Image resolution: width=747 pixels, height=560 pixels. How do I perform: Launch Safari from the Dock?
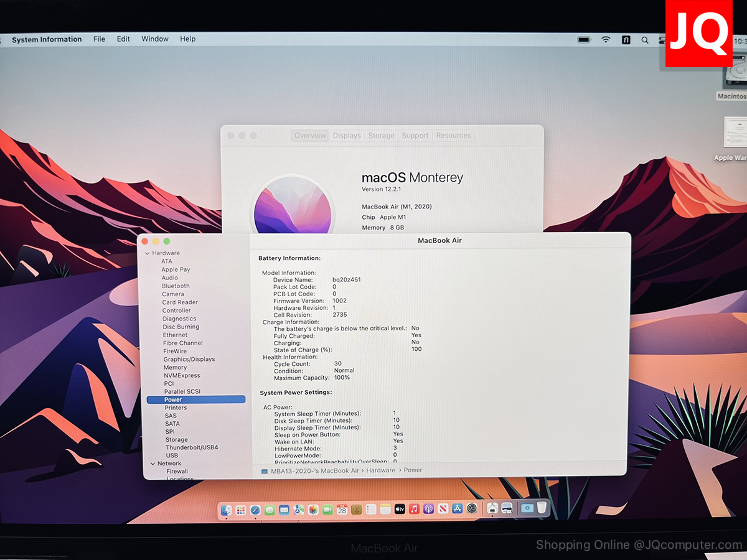pyautogui.click(x=255, y=510)
